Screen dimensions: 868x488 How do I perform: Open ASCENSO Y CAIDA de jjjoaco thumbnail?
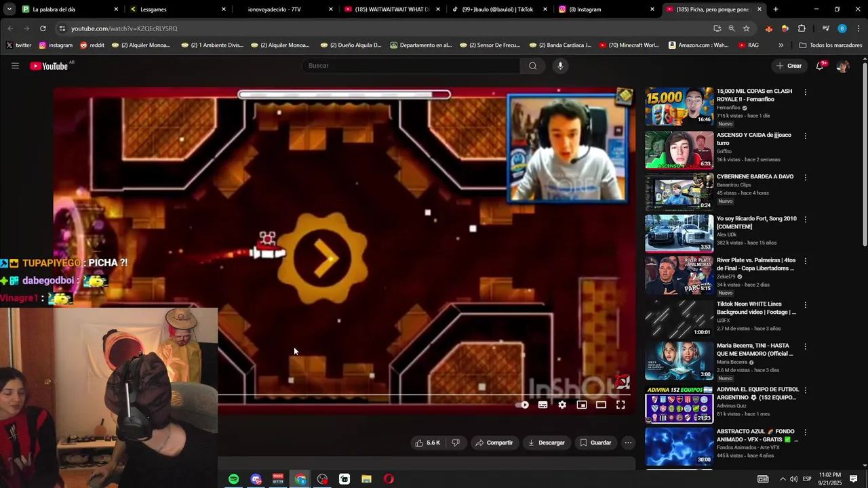pos(679,150)
